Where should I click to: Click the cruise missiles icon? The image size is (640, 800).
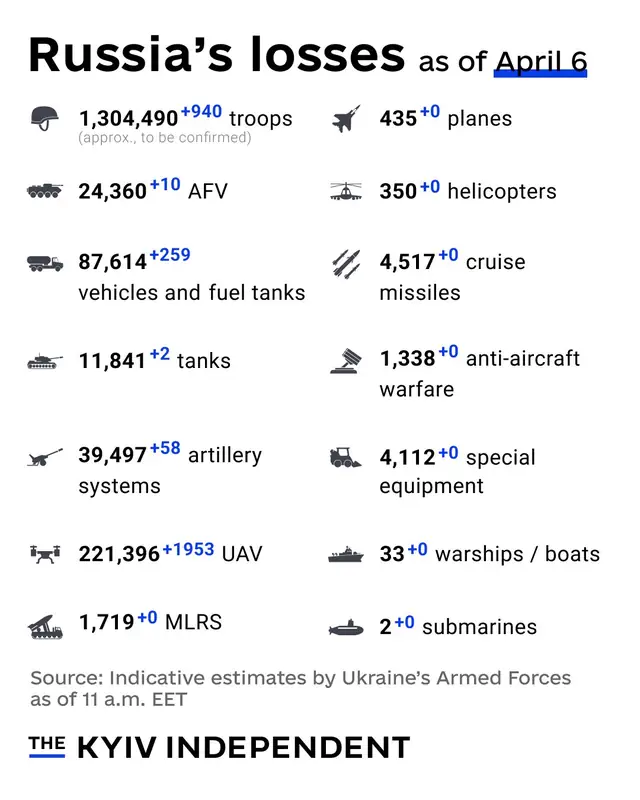point(346,264)
